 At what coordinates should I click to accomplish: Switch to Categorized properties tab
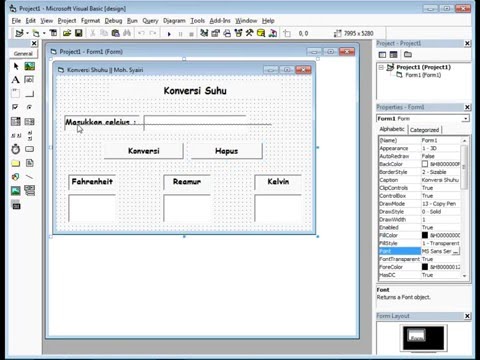click(424, 130)
